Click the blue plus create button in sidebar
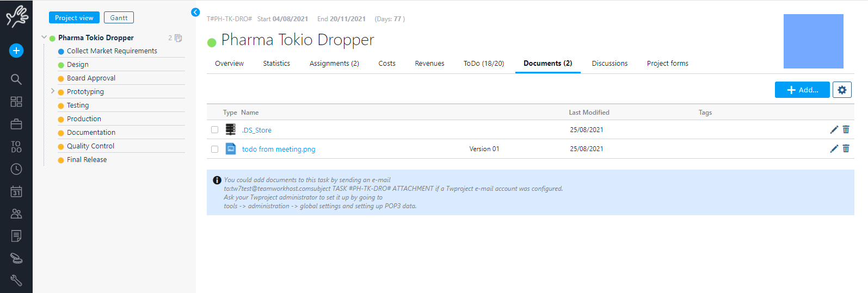The width and height of the screenshot is (868, 293). pyautogui.click(x=16, y=51)
